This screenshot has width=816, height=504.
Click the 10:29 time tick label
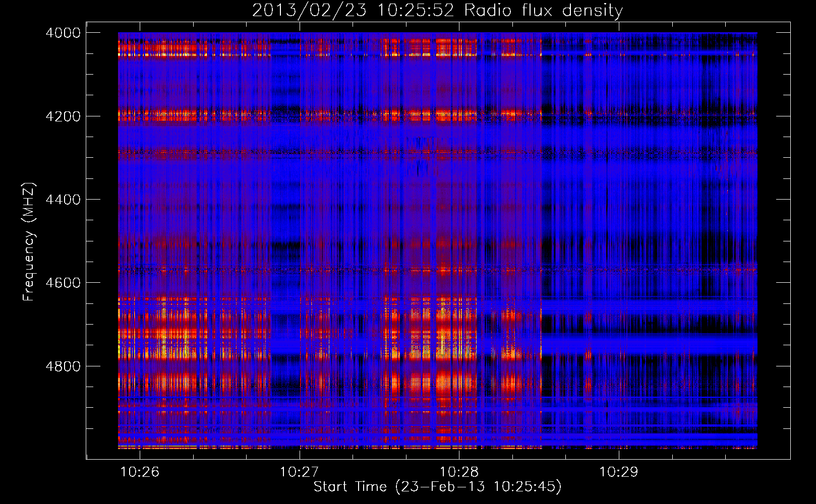[618, 472]
